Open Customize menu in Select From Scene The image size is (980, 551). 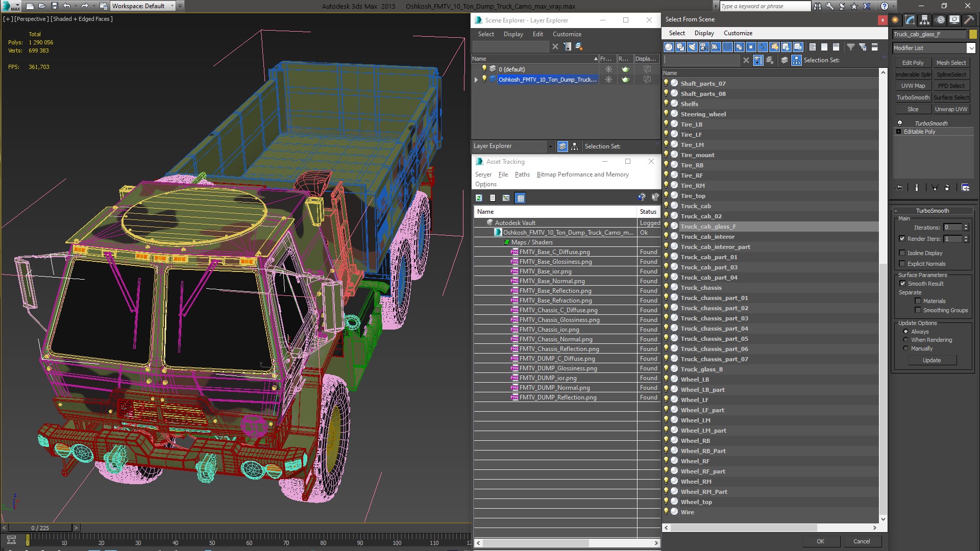[x=738, y=33]
